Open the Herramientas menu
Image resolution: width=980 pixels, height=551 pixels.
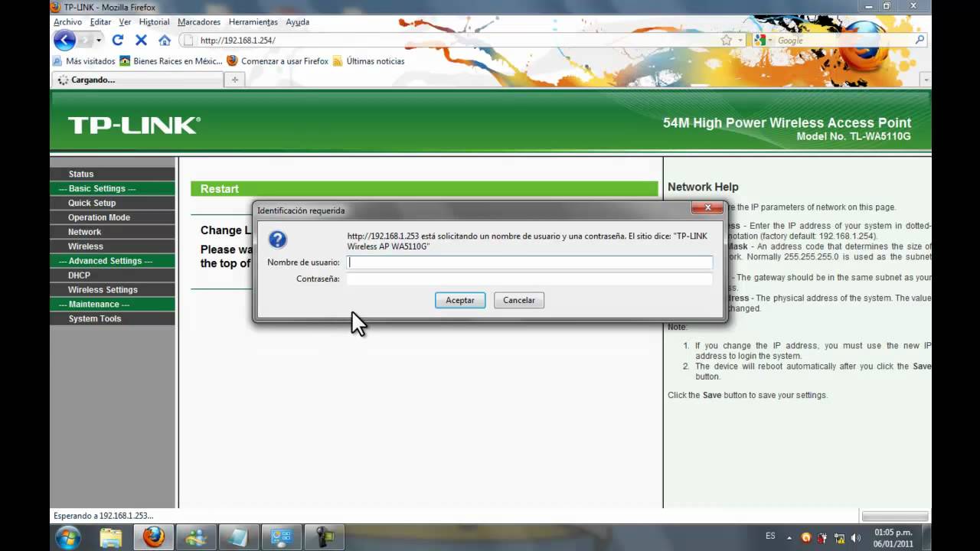coord(253,22)
